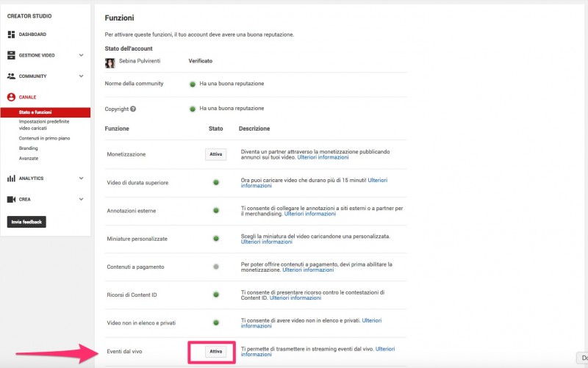
Task: Open Impostazioni predefinite video caricati
Action: pos(44,123)
